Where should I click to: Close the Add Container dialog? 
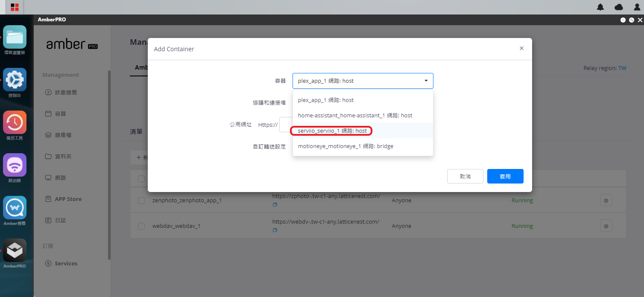[521, 49]
